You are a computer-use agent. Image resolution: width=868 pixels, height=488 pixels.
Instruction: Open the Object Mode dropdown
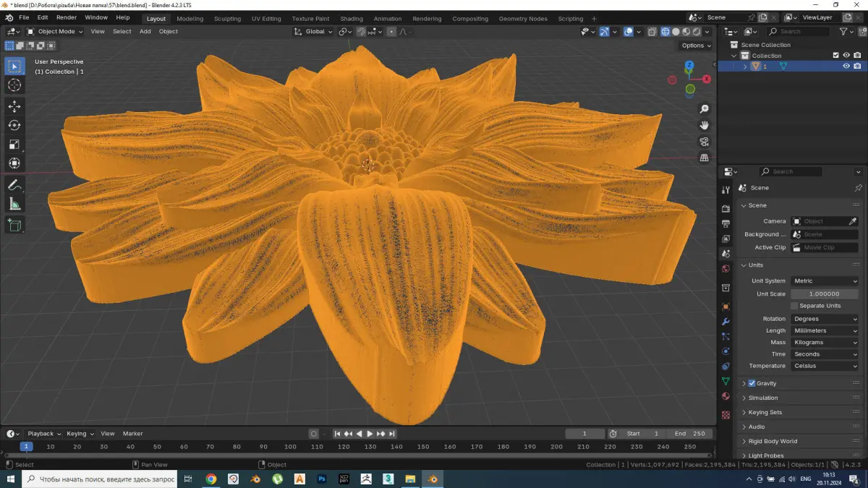pyautogui.click(x=55, y=32)
